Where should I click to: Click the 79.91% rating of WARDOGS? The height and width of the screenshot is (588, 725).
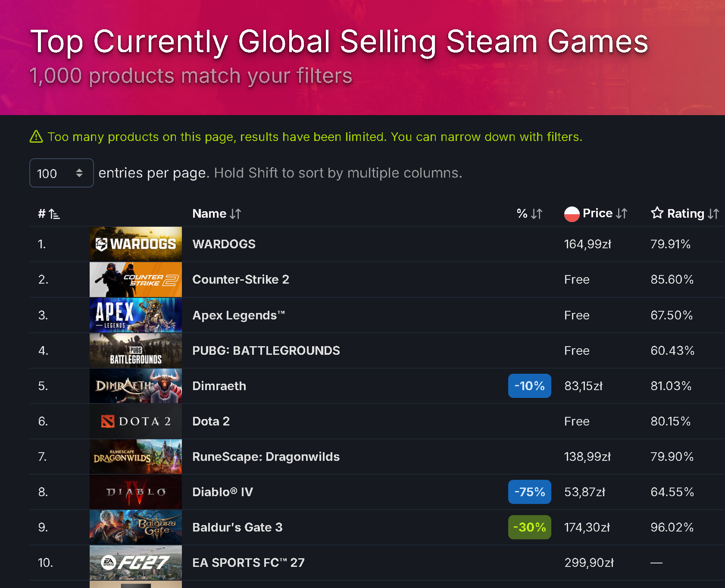pos(670,244)
